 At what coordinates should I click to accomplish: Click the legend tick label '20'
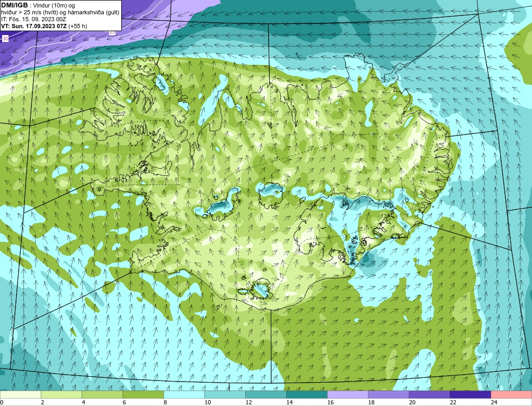coord(412,403)
